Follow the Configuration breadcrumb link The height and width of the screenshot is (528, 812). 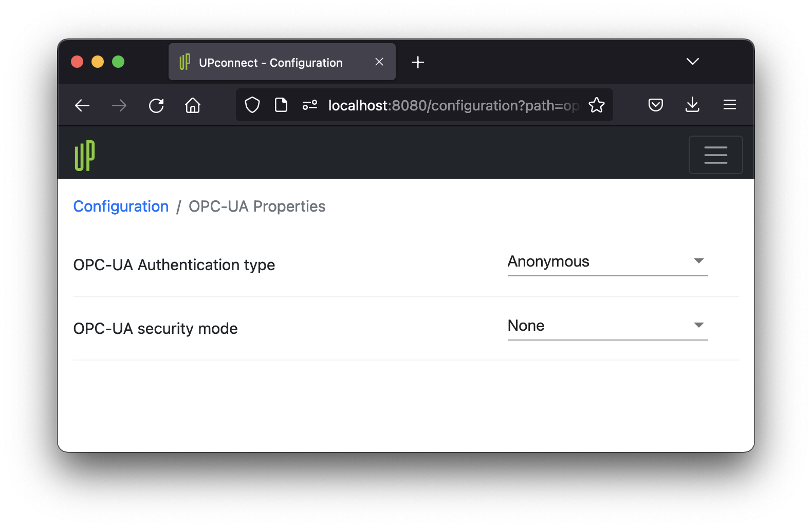point(121,206)
